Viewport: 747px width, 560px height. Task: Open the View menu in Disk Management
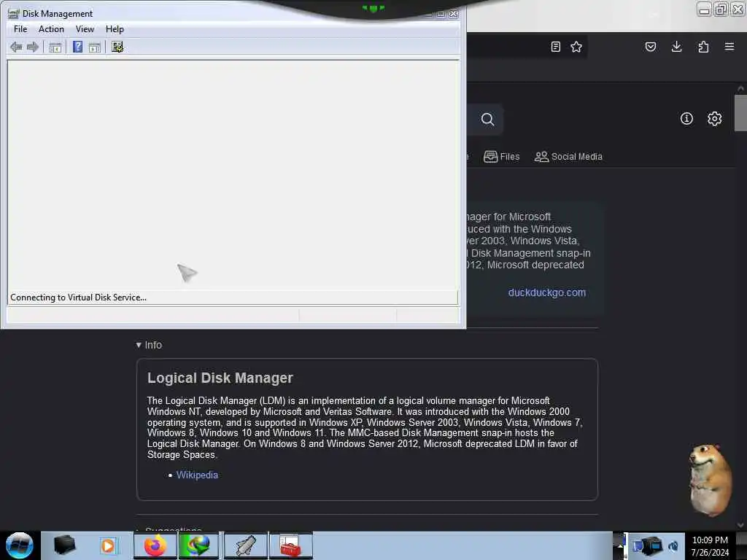(85, 29)
